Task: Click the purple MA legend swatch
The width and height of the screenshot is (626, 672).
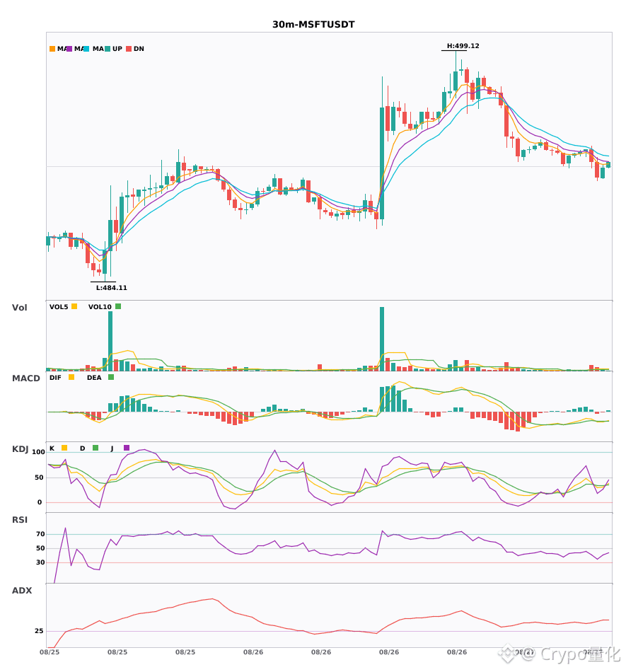Action: point(69,49)
